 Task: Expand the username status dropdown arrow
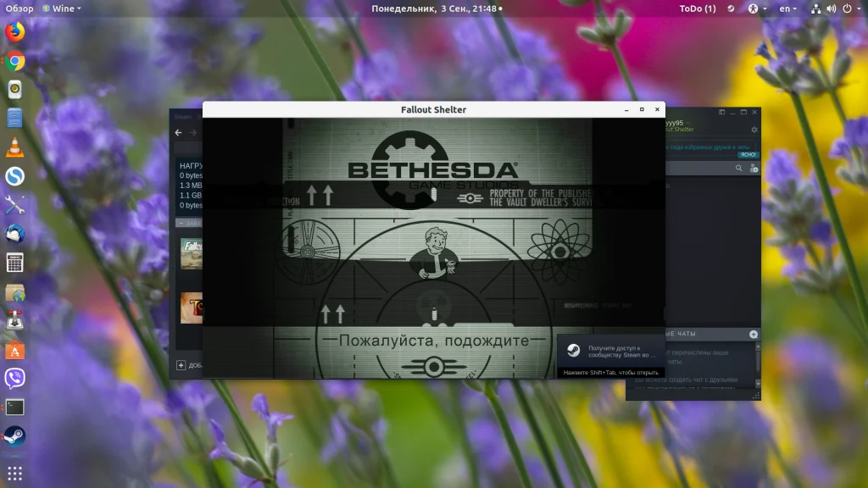pos(688,123)
